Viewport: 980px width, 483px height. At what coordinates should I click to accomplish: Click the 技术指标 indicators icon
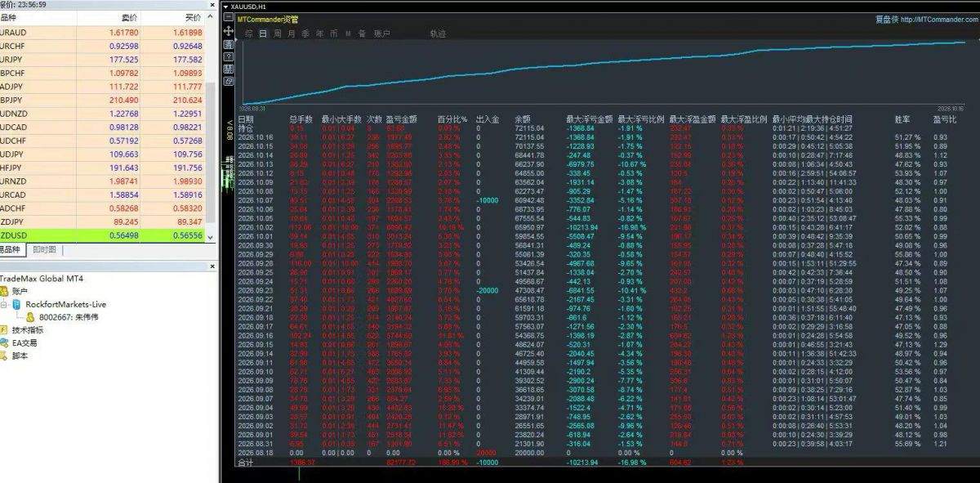5,329
